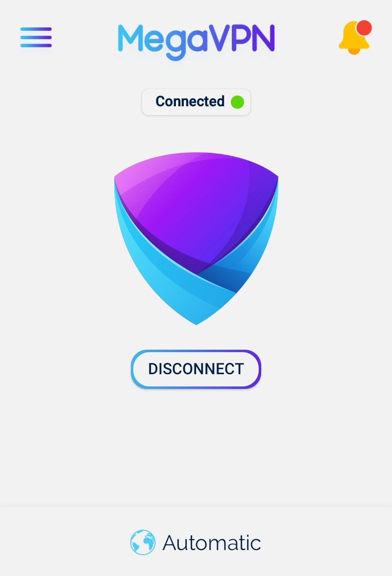Open notifications via the bell icon

[354, 38]
